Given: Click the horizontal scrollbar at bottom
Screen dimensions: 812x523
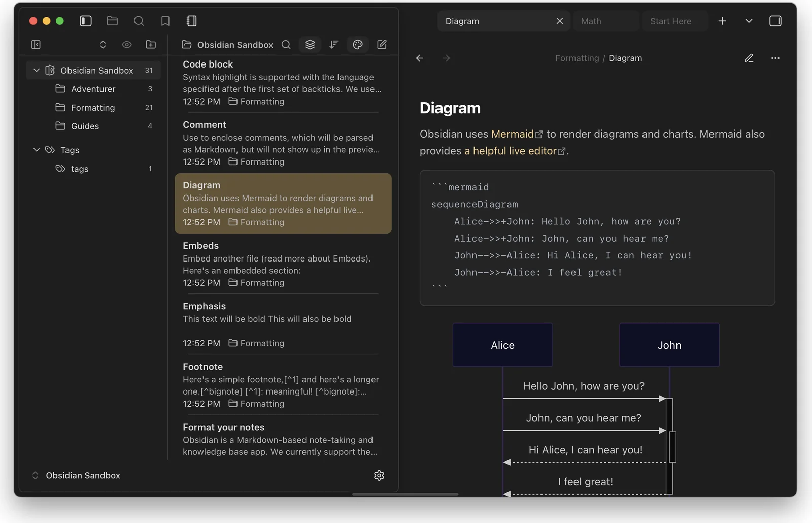Looking at the screenshot, I should [x=405, y=494].
